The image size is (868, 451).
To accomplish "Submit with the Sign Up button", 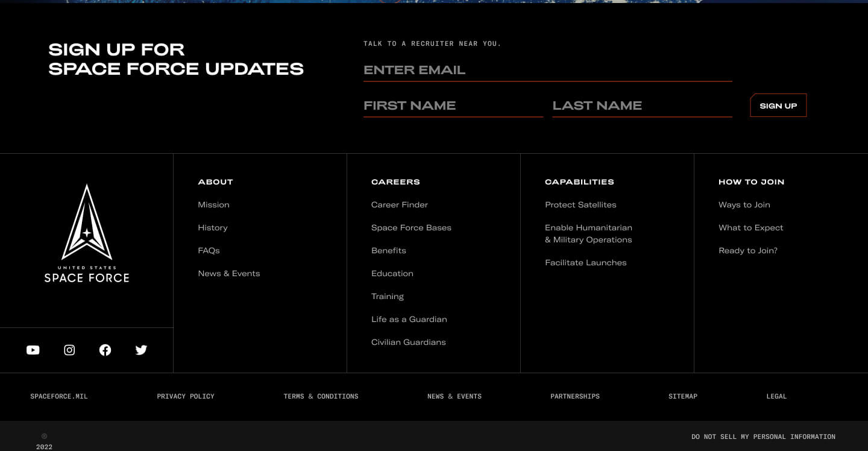I will tap(778, 106).
